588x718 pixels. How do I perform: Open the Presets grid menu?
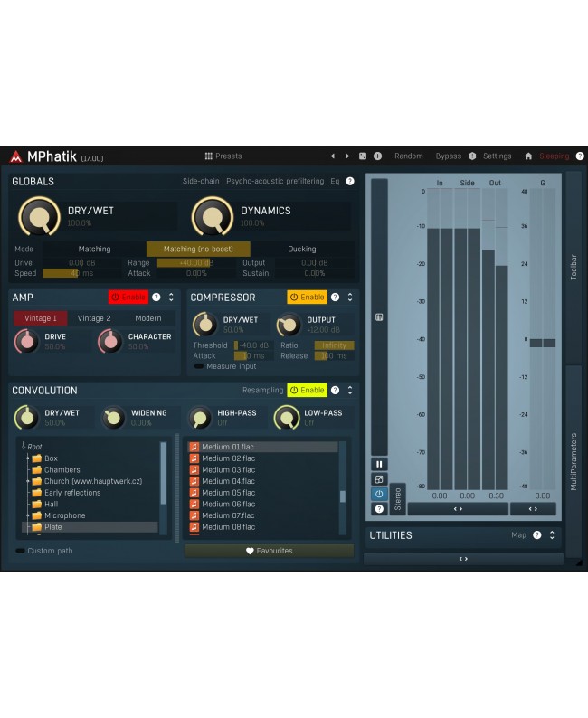(223, 156)
